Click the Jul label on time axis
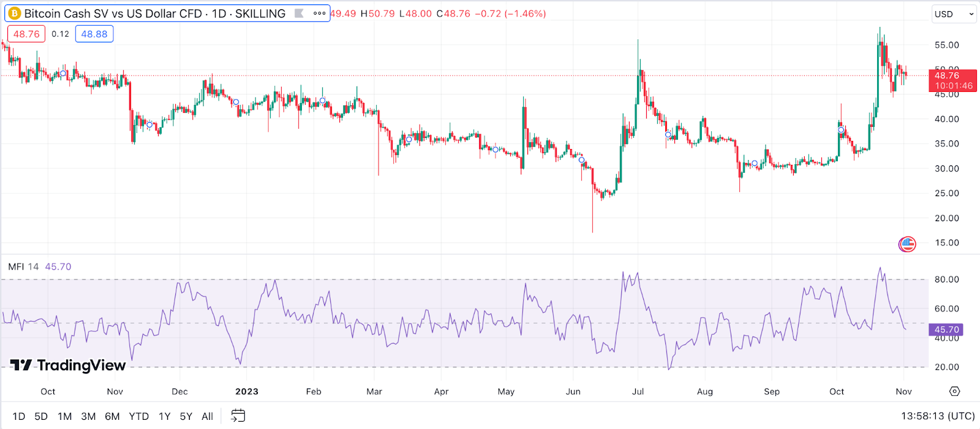The image size is (980, 429). pos(638,392)
